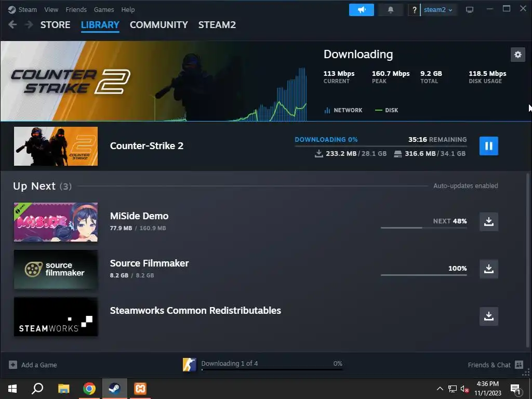
Task: Open Friends & Chat
Action: pos(489,365)
